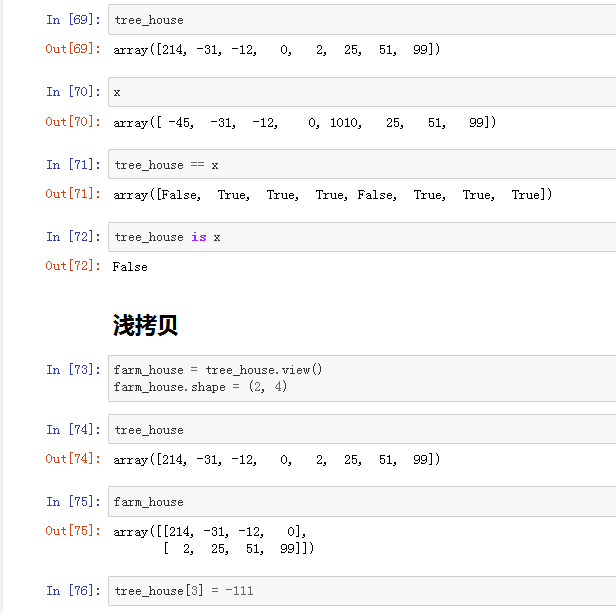Click the Out[71]: prompt label
This screenshot has height=612, width=616.
point(73,194)
